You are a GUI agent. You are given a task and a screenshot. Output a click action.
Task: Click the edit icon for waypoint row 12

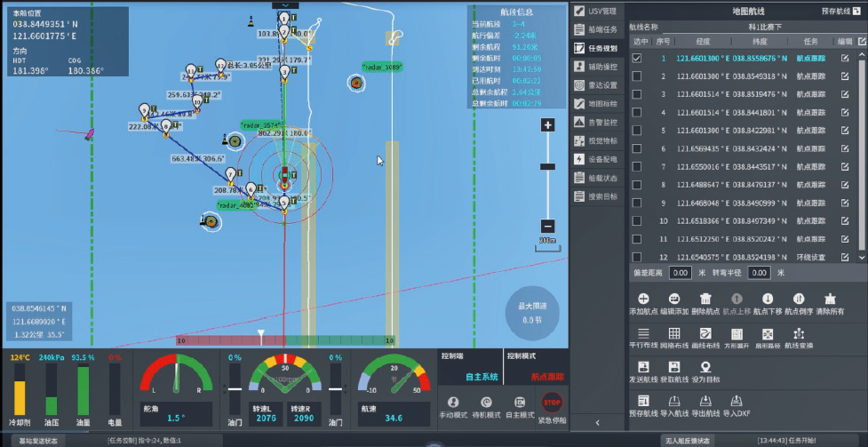coord(845,257)
